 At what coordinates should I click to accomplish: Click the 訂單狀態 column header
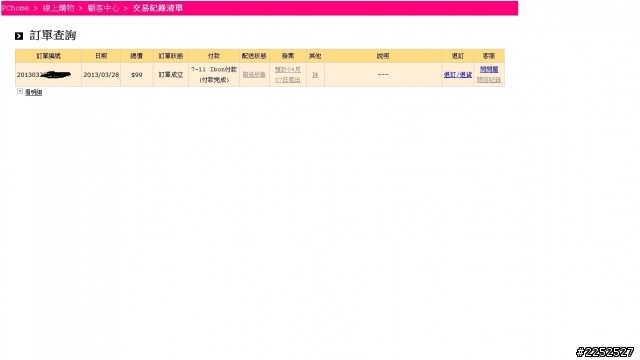pyautogui.click(x=171, y=56)
